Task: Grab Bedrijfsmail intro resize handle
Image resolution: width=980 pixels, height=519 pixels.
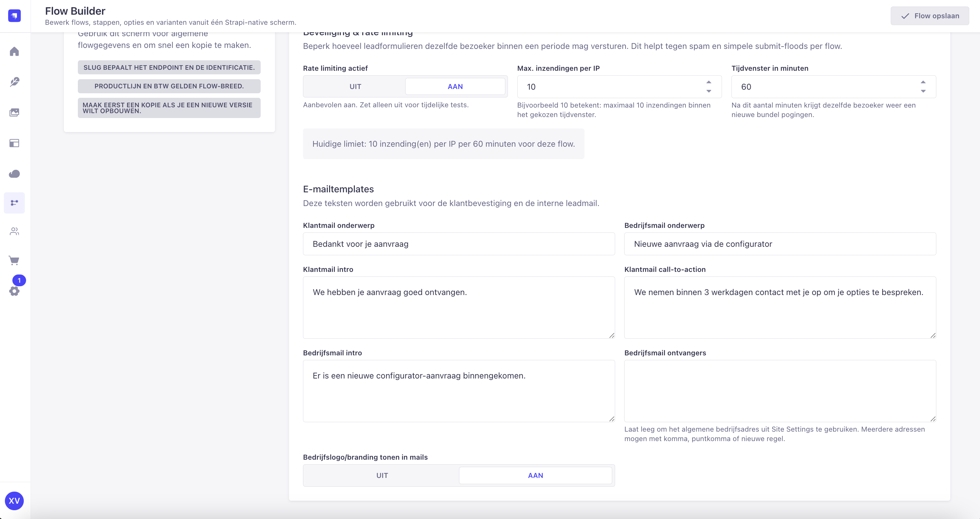Action: pyautogui.click(x=611, y=419)
